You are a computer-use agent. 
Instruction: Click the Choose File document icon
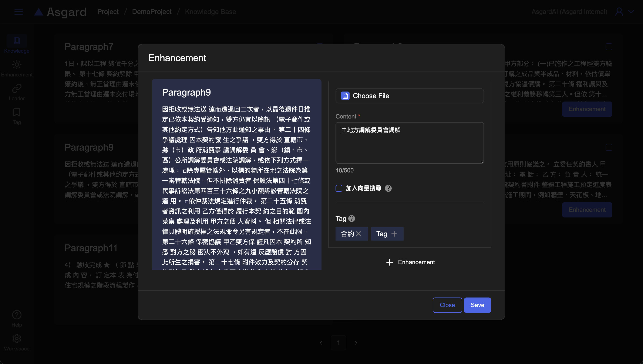point(345,96)
